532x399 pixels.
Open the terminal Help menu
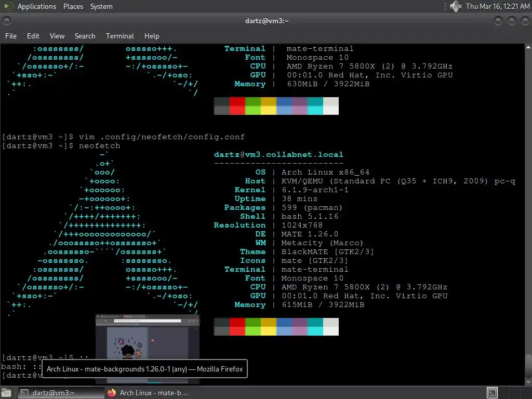coord(152,36)
